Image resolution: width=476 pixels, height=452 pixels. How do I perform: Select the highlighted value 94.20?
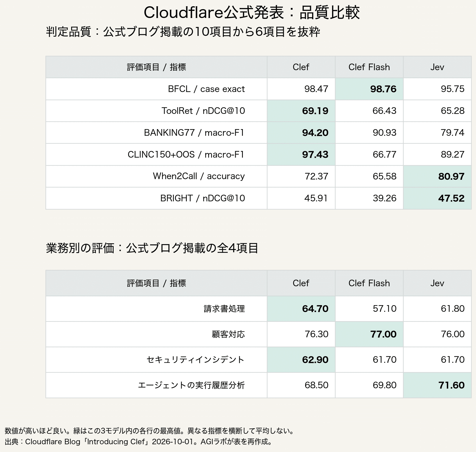pyautogui.click(x=315, y=133)
